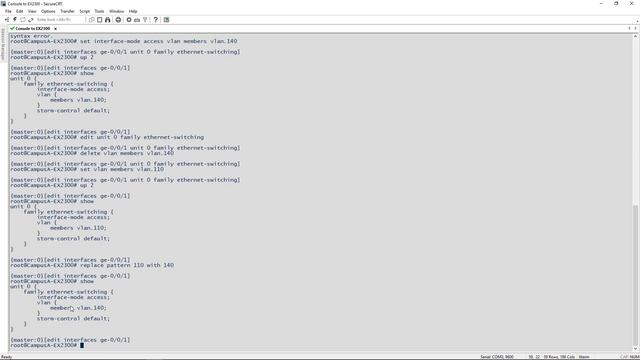The image size is (640, 360).
Task: Click the tab bar right scroll arrow
Action: click(636, 29)
